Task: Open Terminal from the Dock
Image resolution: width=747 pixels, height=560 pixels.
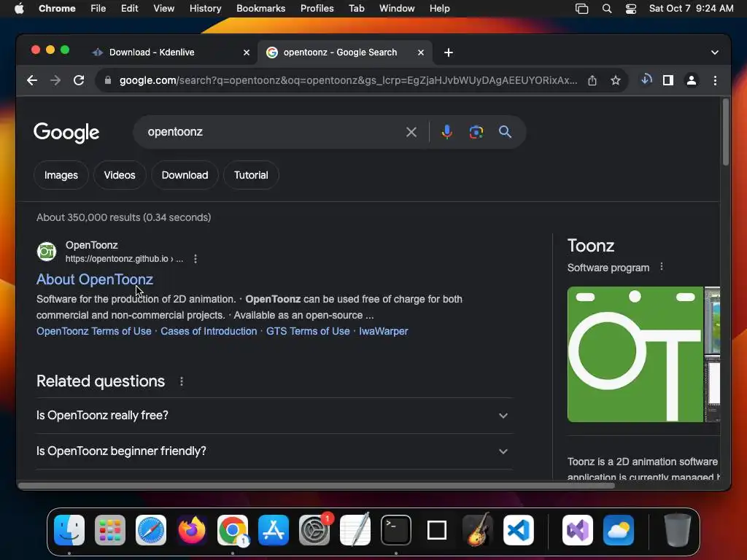Action: pyautogui.click(x=396, y=529)
